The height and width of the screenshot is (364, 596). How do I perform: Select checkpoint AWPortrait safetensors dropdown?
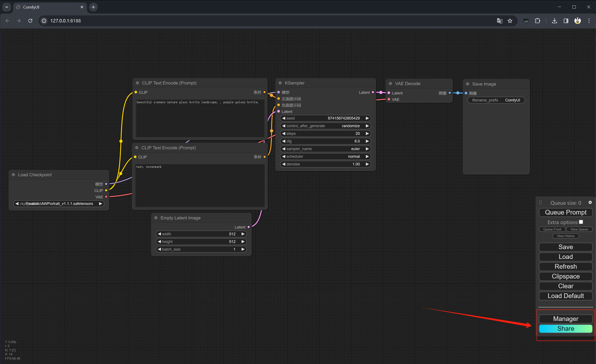[x=59, y=203]
